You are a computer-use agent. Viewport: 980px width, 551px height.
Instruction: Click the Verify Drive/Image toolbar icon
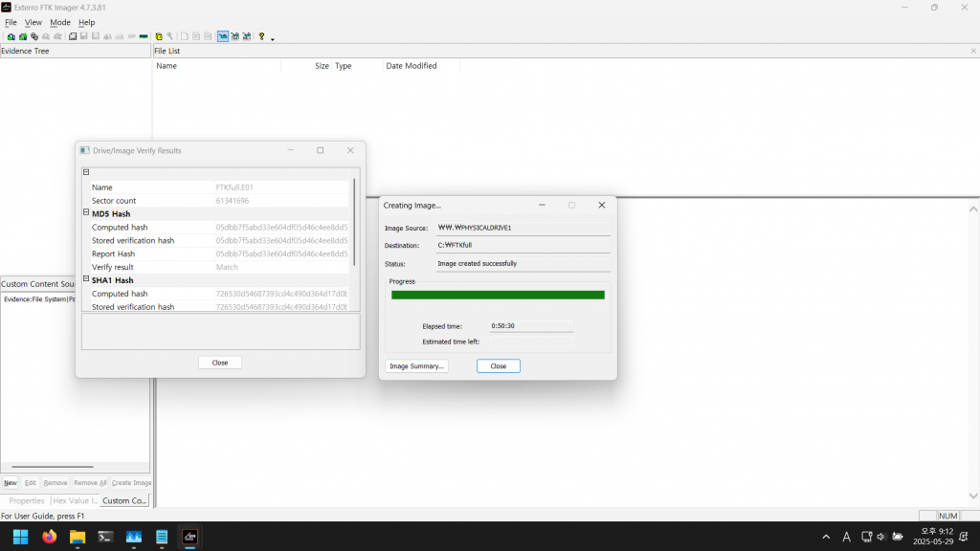pyautogui.click(x=131, y=37)
